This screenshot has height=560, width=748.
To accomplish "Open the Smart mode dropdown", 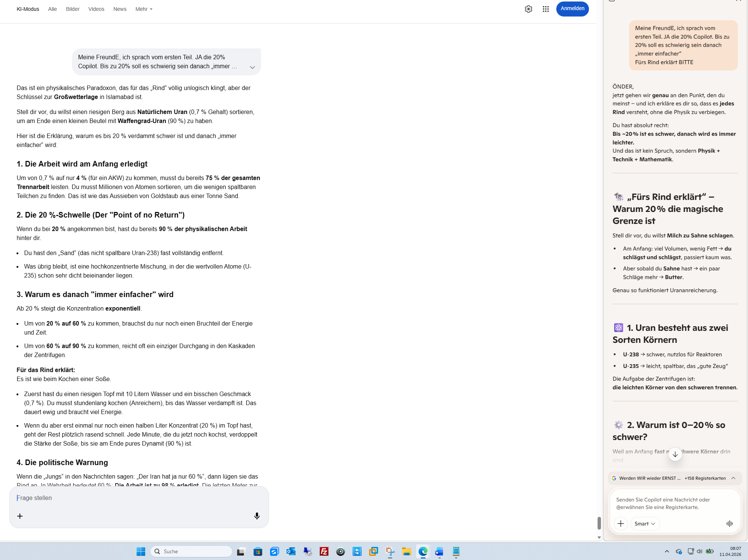I will 644,523.
